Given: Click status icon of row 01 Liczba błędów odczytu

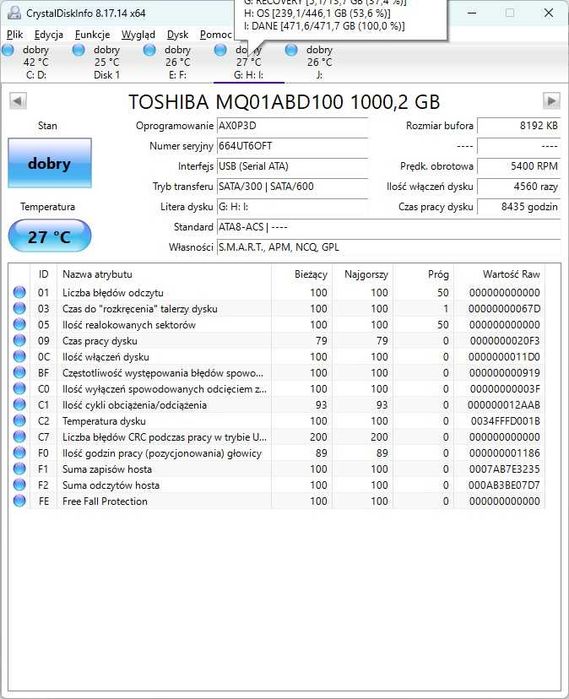Looking at the screenshot, I should point(19,292).
